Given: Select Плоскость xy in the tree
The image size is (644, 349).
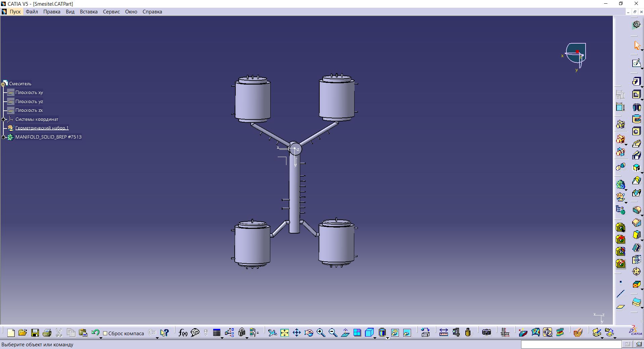Looking at the screenshot, I should click(29, 93).
